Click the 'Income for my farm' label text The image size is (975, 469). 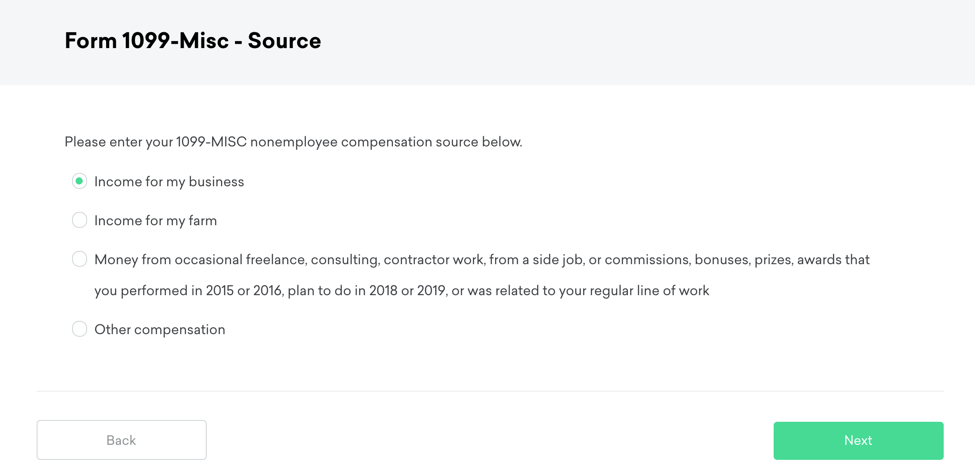(155, 221)
